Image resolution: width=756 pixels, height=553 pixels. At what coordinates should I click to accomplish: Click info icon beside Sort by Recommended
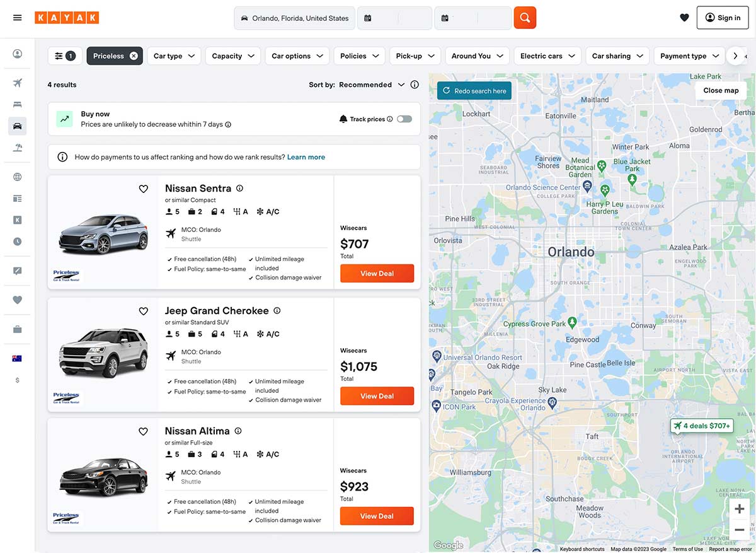tap(415, 84)
